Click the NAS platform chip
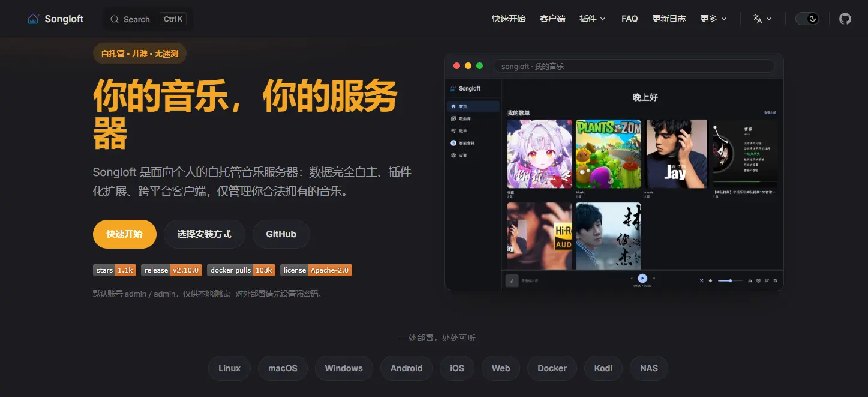The image size is (868, 397). [649, 368]
